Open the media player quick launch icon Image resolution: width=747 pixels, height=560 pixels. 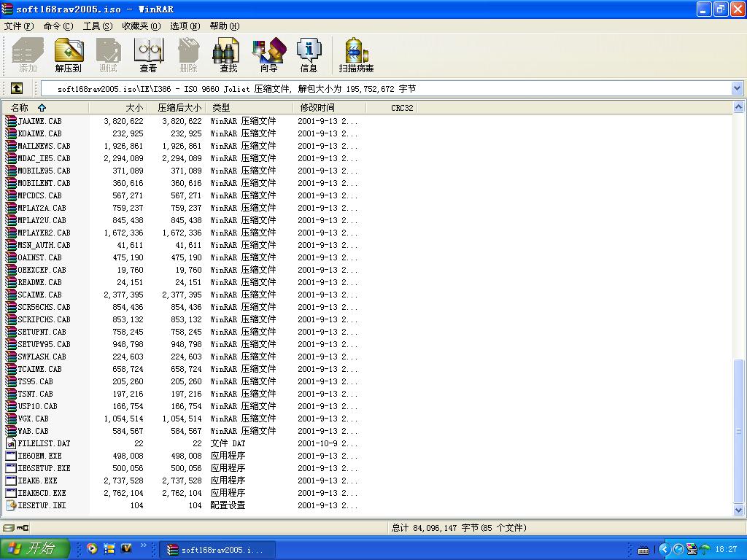click(92, 548)
